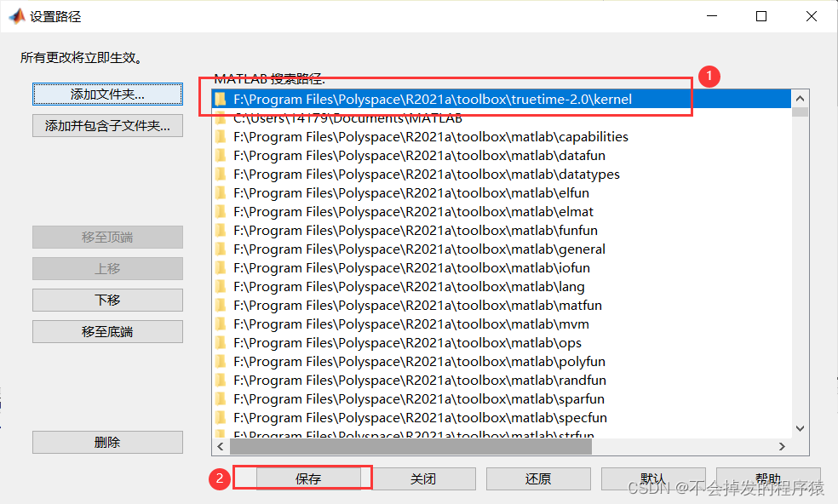The image size is (838, 504).
Task: Click 移至底端 to move entry to bottom
Action: (107, 331)
